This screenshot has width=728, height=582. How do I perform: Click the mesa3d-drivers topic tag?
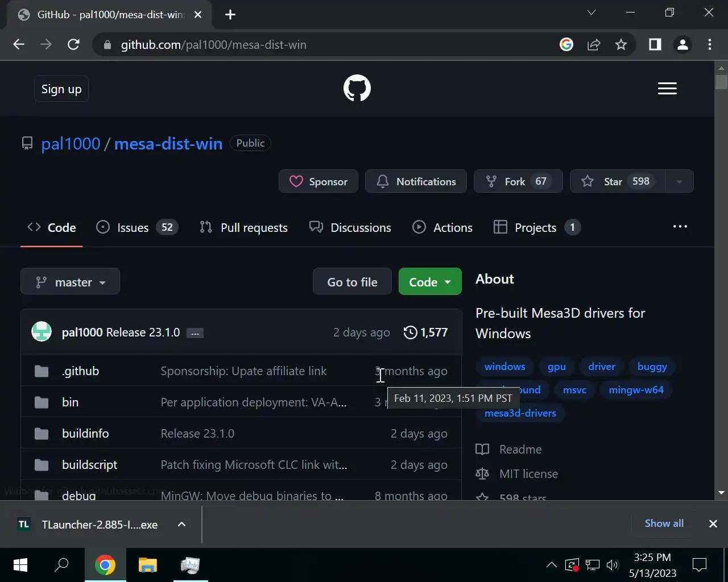click(x=520, y=413)
